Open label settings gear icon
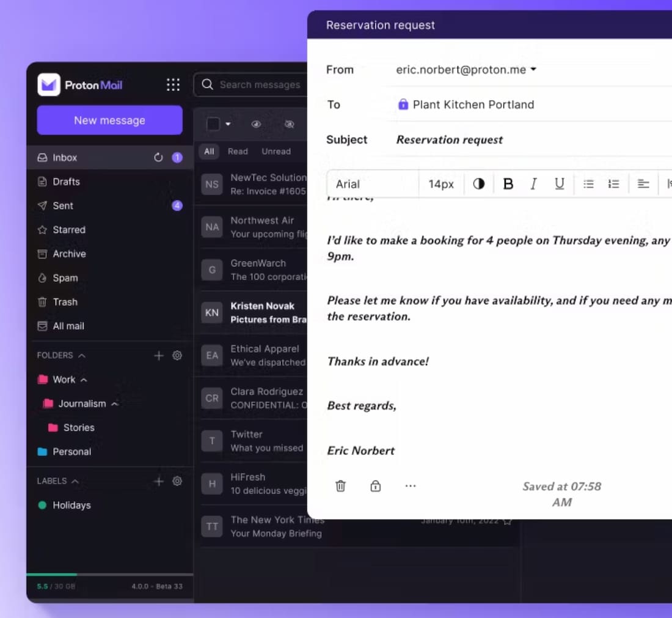The image size is (672, 618). [177, 480]
